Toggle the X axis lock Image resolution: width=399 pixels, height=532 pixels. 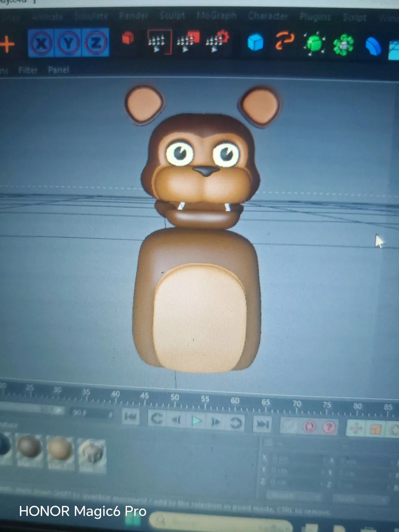point(41,43)
